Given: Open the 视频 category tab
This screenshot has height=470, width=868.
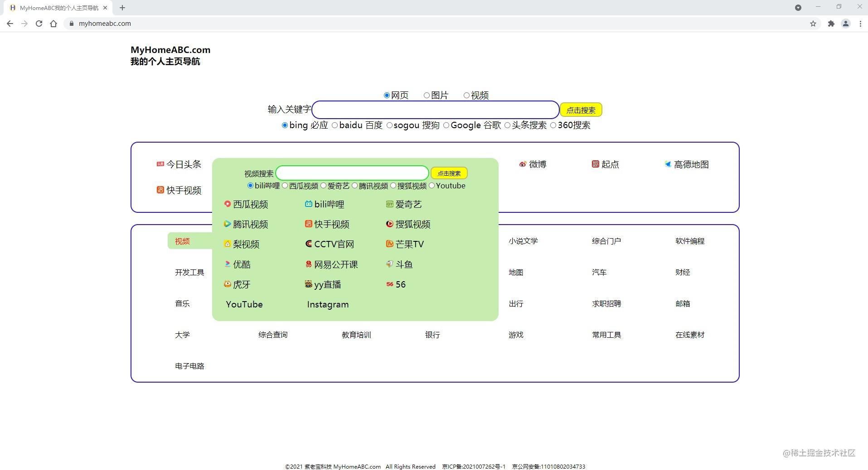Looking at the screenshot, I should [182, 241].
